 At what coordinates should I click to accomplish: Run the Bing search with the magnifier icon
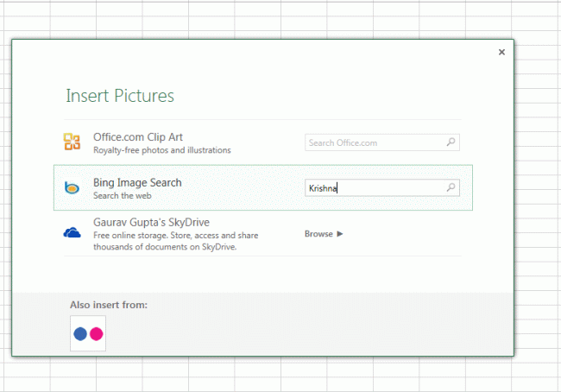pyautogui.click(x=451, y=187)
